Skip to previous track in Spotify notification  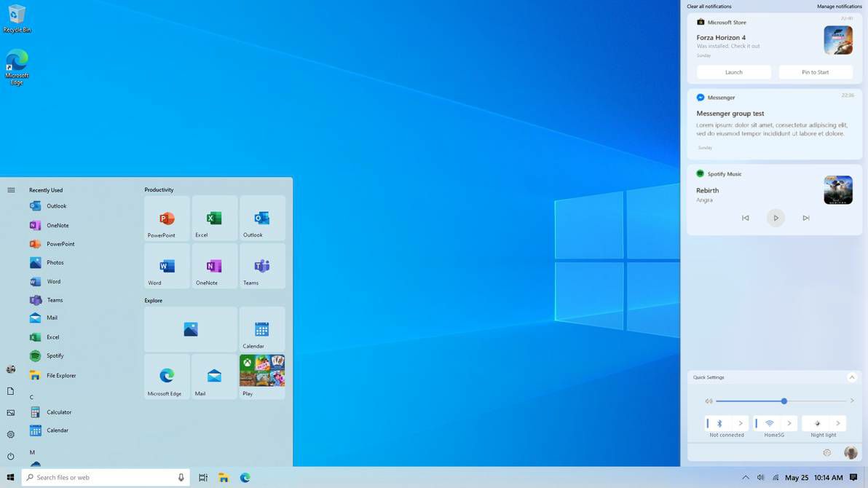point(745,219)
